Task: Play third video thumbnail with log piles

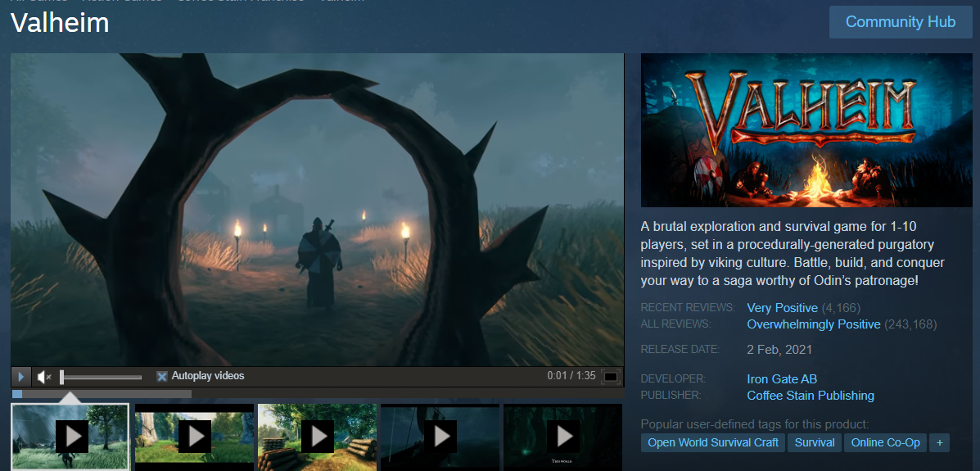Action: 317,437
